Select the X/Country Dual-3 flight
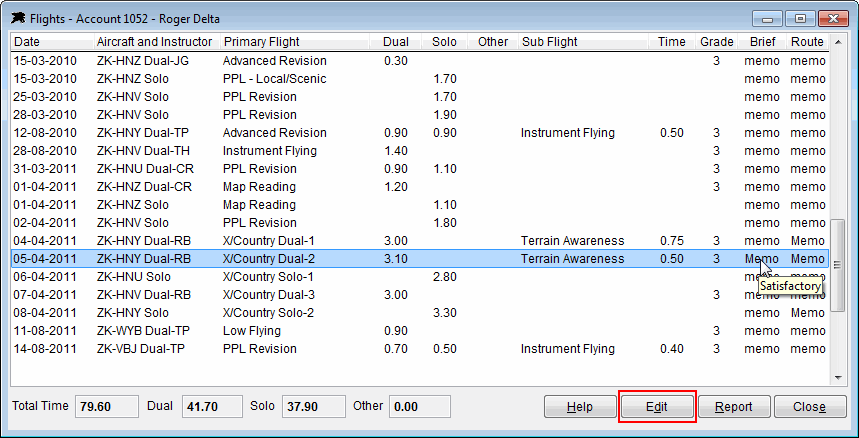 point(268,295)
